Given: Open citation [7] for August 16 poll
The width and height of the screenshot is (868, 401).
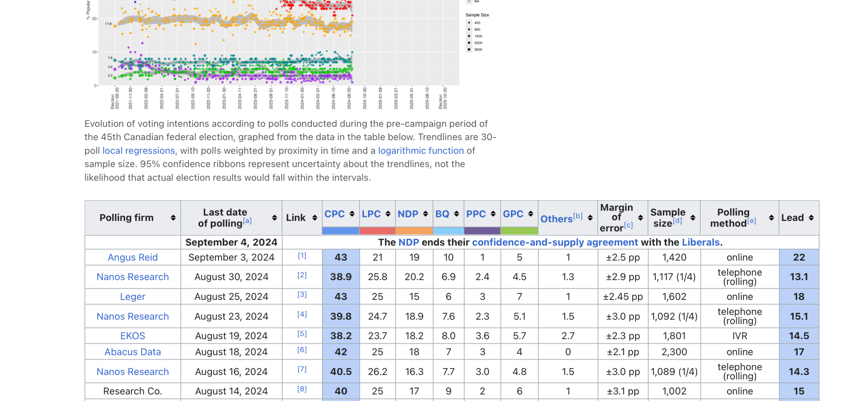Looking at the screenshot, I should [302, 369].
